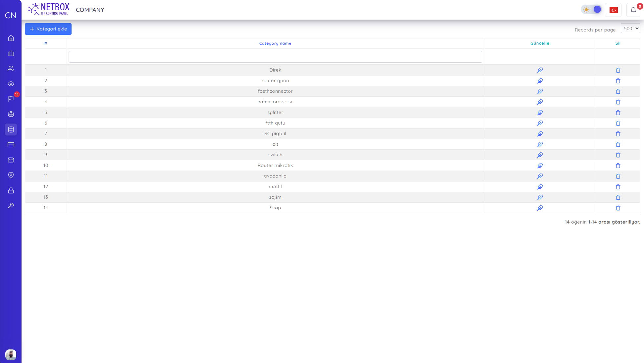Open the user avatar menu
644x363 pixels.
[x=11, y=355]
